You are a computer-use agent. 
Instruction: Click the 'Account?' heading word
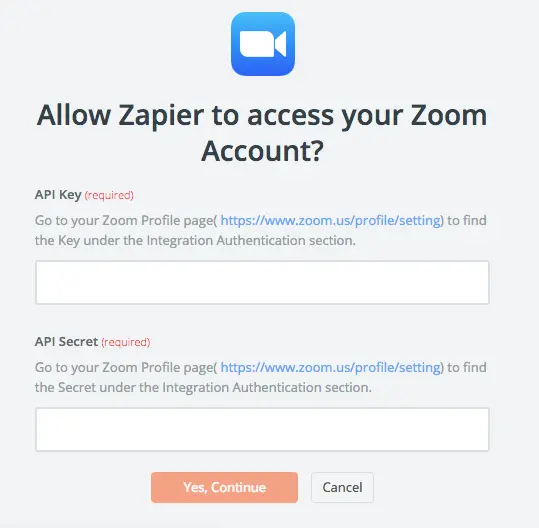tap(262, 152)
